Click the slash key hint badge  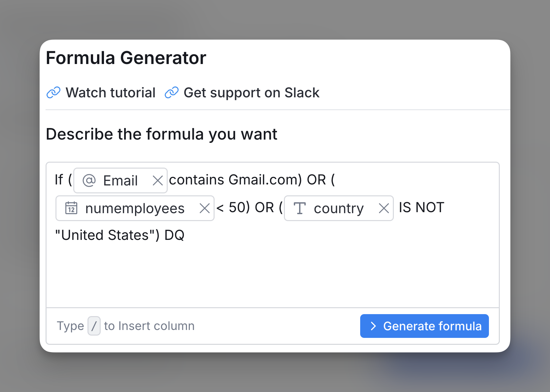tap(94, 326)
